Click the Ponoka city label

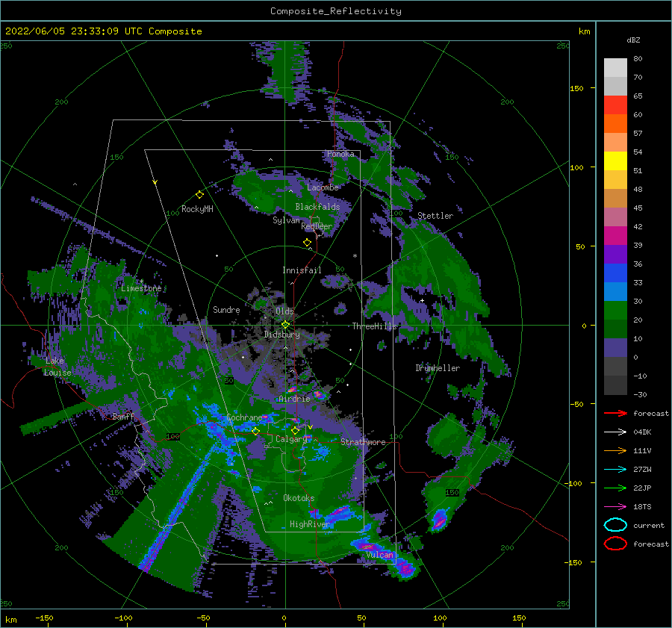point(340,154)
